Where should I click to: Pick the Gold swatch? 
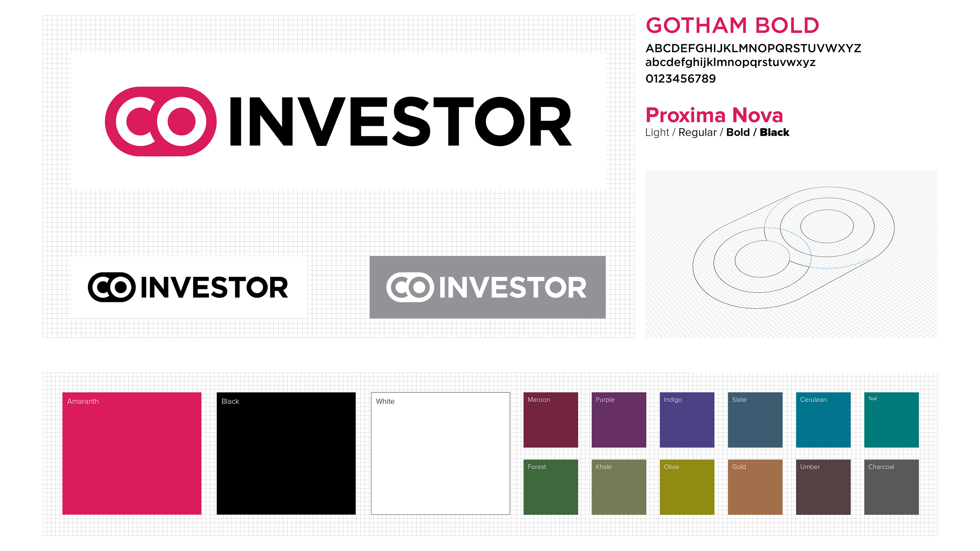[x=755, y=487]
